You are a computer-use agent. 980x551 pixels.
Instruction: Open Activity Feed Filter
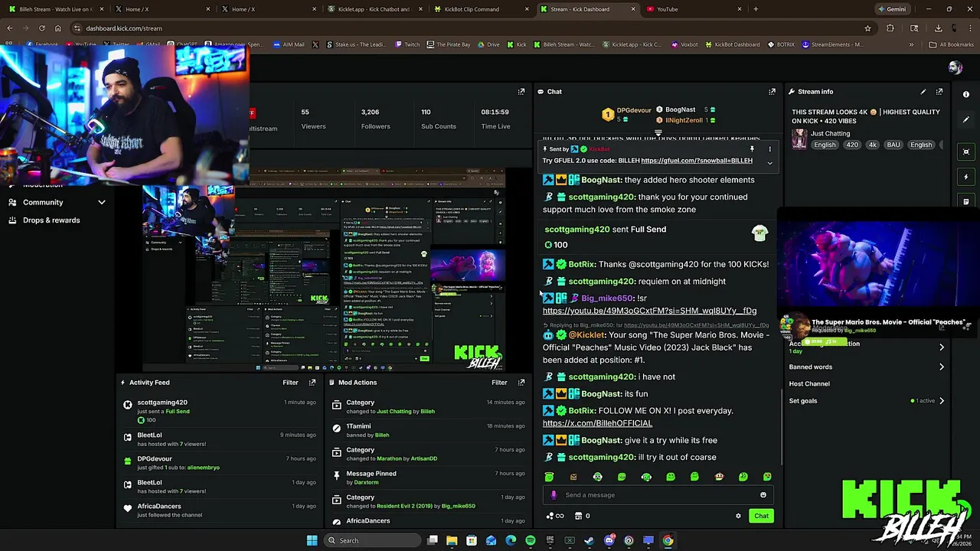[290, 383]
